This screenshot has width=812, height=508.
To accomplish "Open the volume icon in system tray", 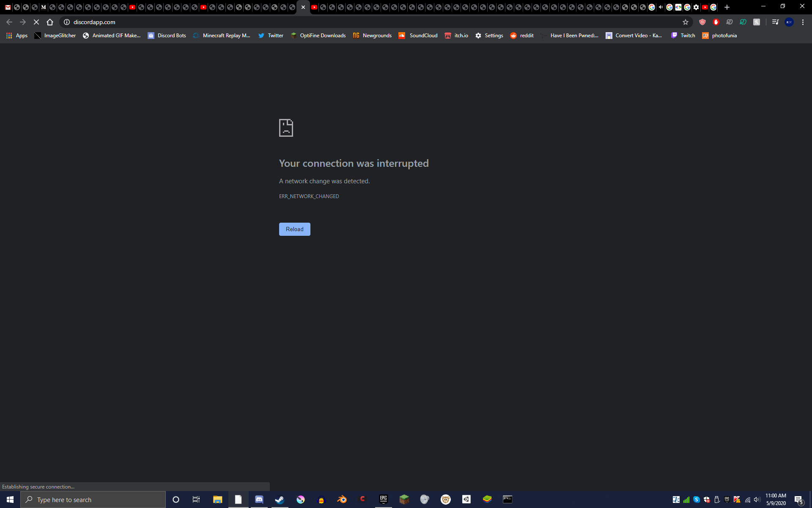I will 757,500.
